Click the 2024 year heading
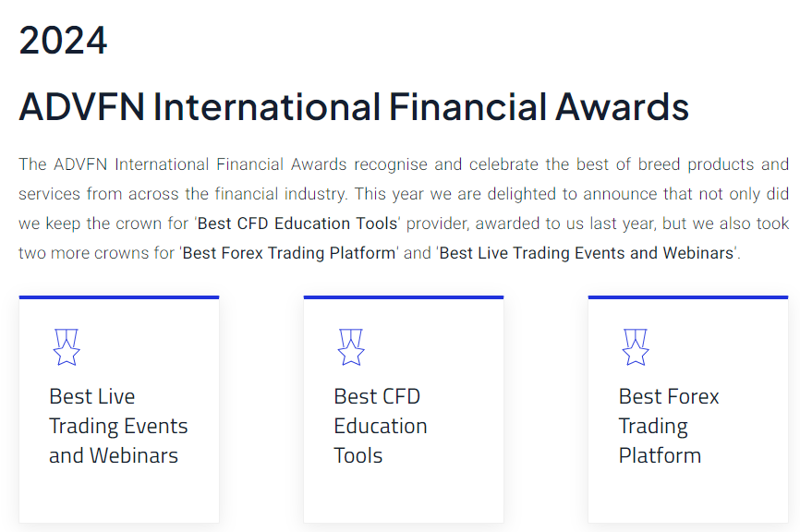 click(x=63, y=41)
